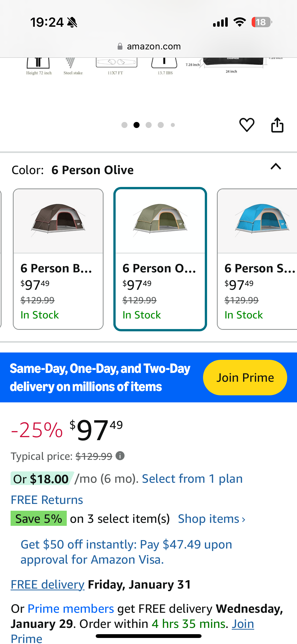Tap Shop items link
Image resolution: width=297 pixels, height=644 pixels.
click(x=211, y=519)
